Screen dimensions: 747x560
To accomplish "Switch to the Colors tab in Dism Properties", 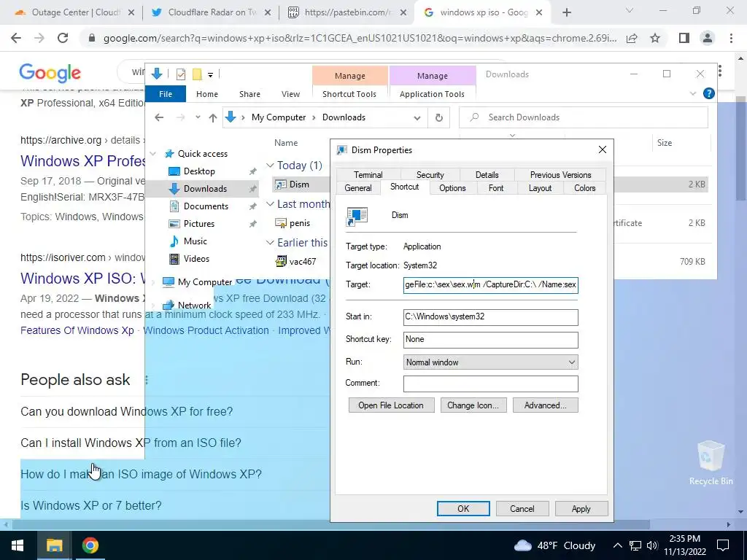I will click(584, 188).
